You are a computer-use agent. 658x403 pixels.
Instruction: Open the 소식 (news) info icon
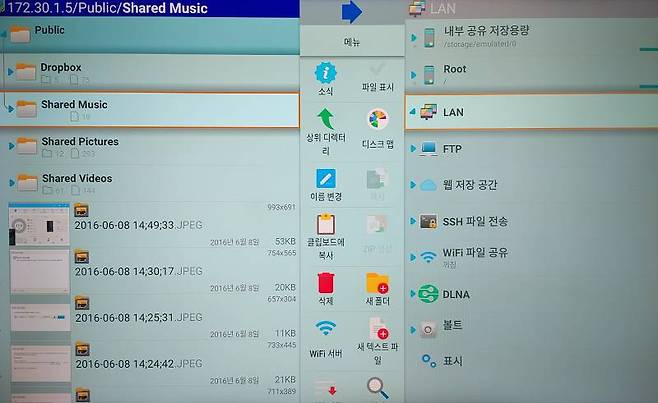point(326,73)
